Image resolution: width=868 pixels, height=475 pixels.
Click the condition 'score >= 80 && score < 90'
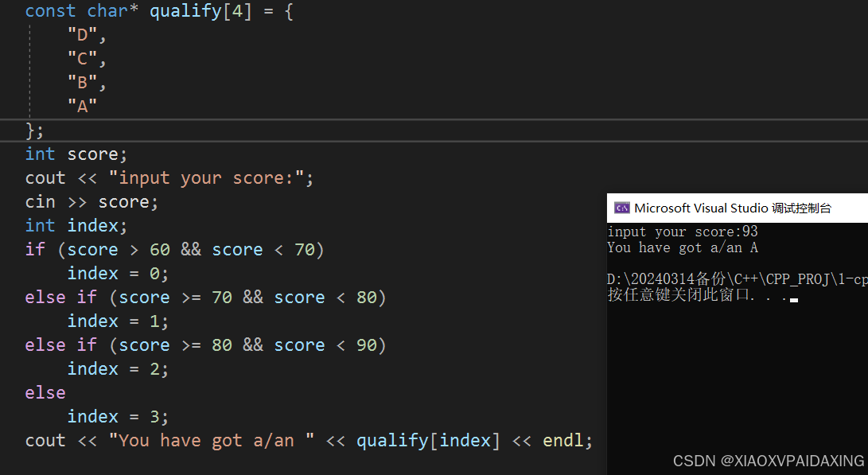click(248, 345)
